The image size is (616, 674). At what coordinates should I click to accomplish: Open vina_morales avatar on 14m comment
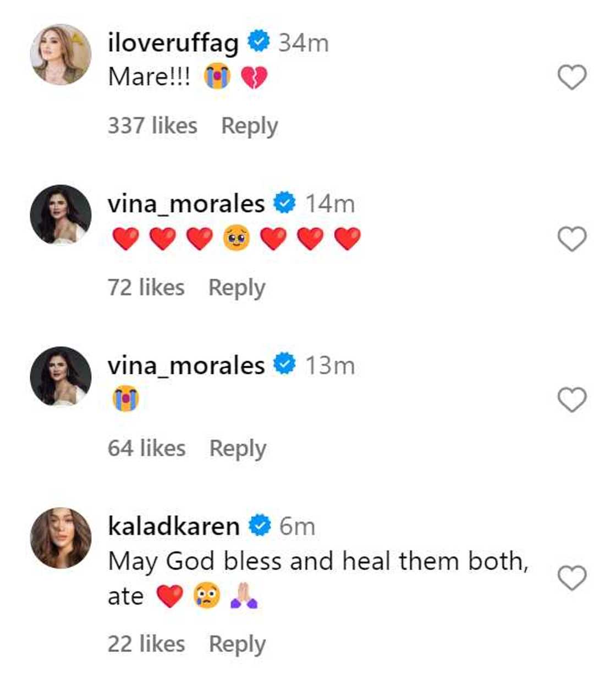pyautogui.click(x=61, y=214)
